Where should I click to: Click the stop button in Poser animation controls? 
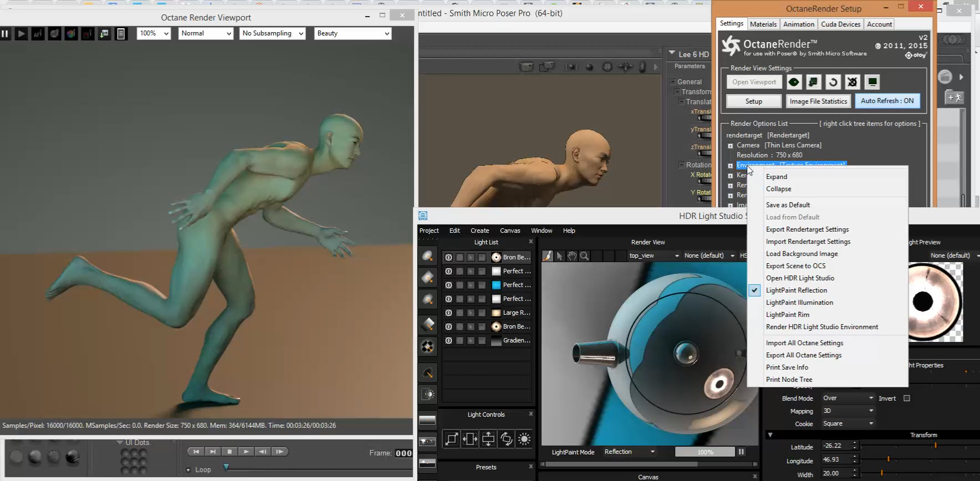(x=229, y=452)
